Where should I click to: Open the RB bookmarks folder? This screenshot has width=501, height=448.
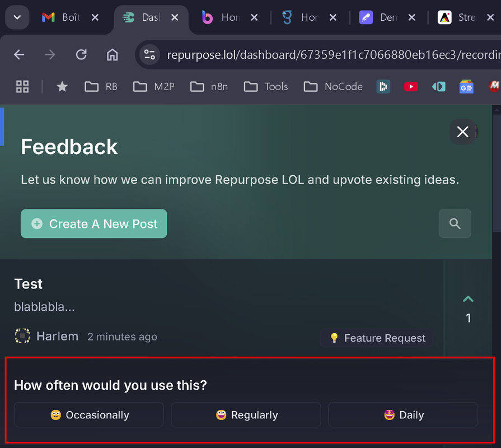click(x=101, y=87)
